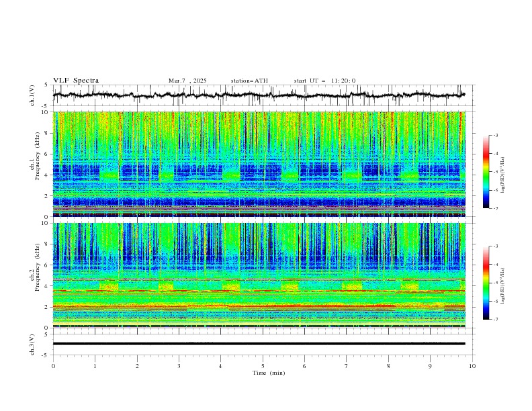This screenshot has height=411, width=532.
Task: Click the "VLF Spectra" title text
Action: (76, 81)
